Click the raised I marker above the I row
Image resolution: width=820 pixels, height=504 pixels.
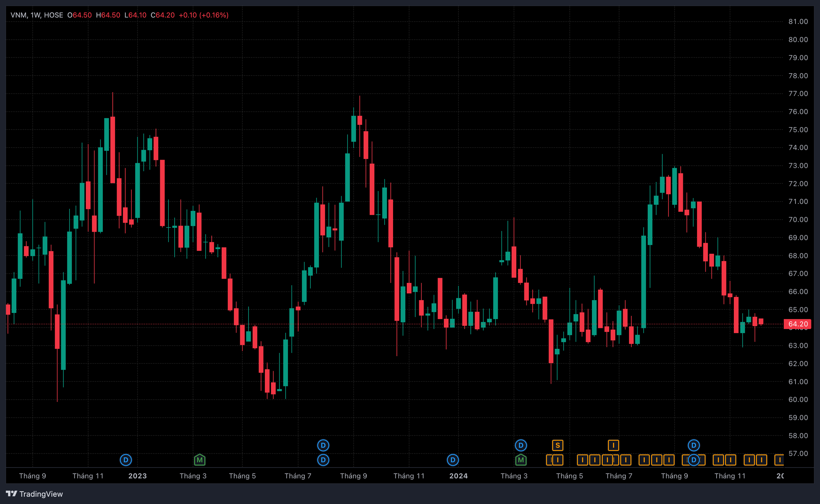tap(613, 445)
